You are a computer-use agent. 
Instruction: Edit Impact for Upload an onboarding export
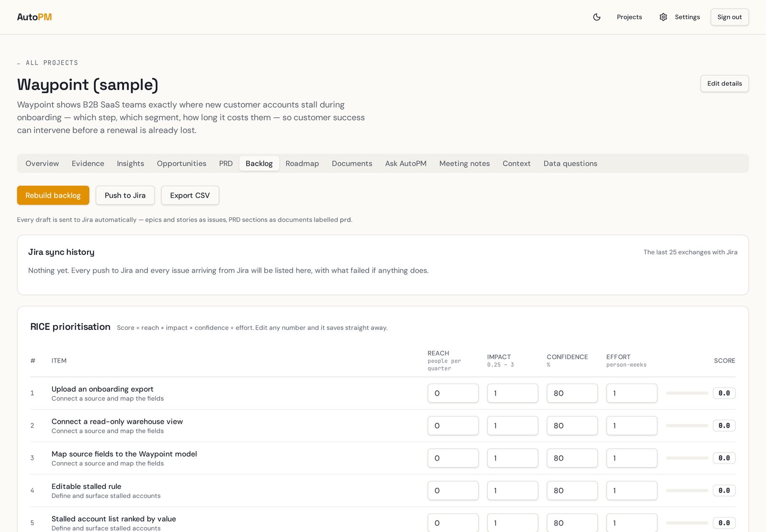click(x=512, y=393)
